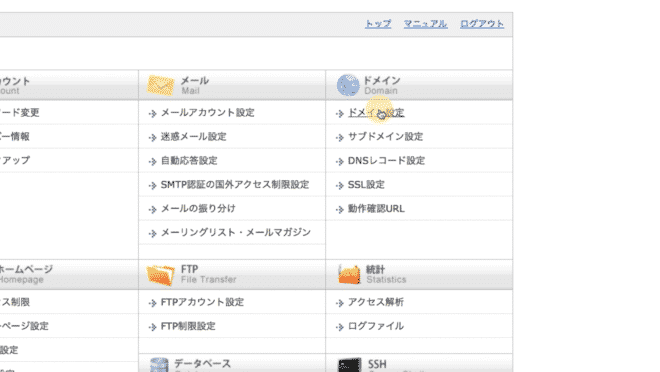Click the partially visible 情報 item
Screen dimensions: 660x372
pos(15,137)
